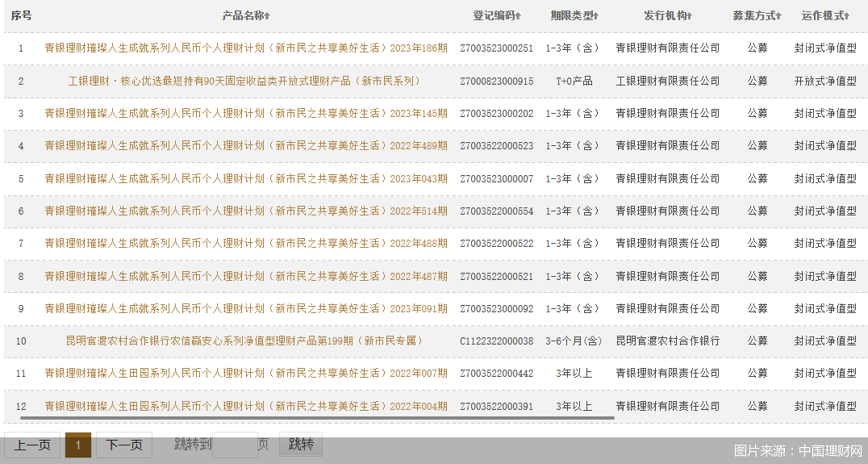Focus the page number input field
Image resolution: width=868 pixels, height=464 pixels.
[234, 445]
